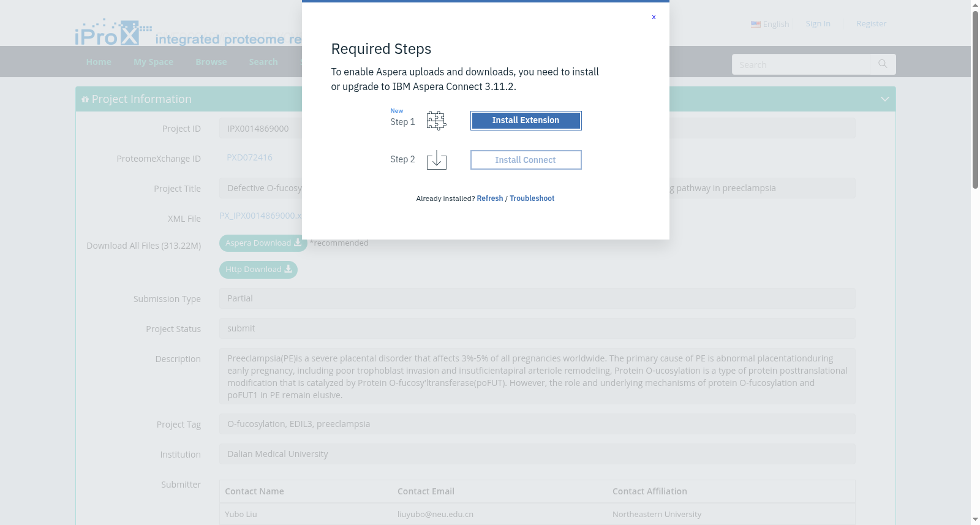Close the Required Steps dialog
The height and width of the screenshot is (525, 980).
coord(654,17)
